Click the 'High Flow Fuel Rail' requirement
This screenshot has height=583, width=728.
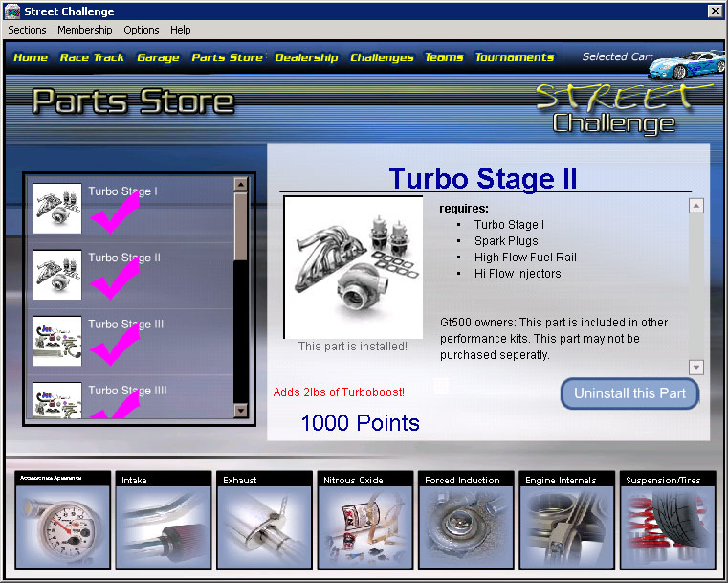point(525,257)
